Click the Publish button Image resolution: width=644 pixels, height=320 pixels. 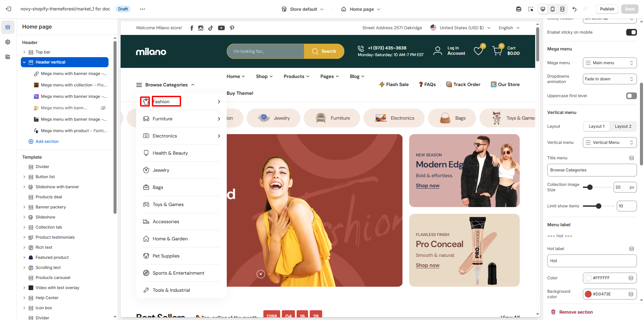click(607, 9)
